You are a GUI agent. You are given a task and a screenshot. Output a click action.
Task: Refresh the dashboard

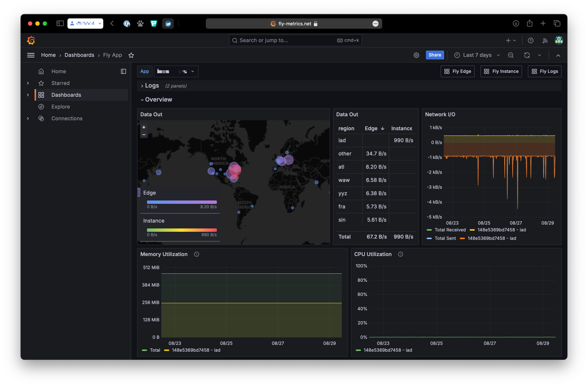pyautogui.click(x=527, y=55)
